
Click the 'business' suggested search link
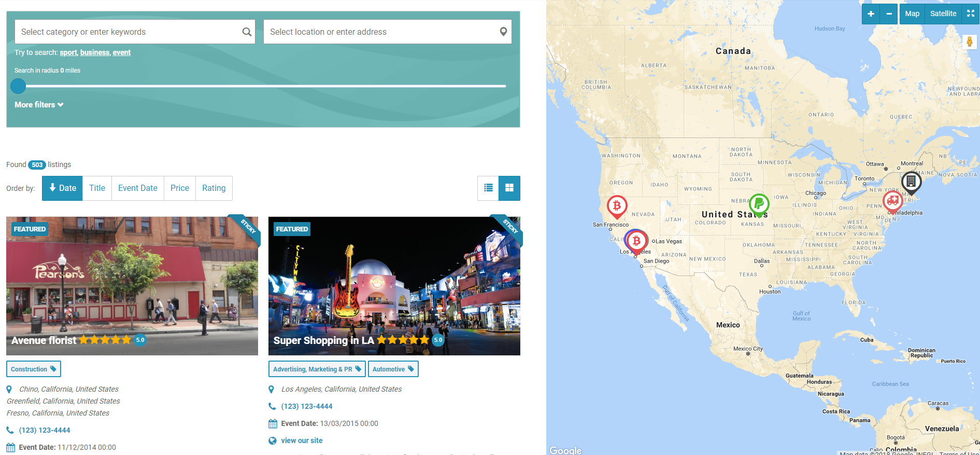pyautogui.click(x=95, y=53)
